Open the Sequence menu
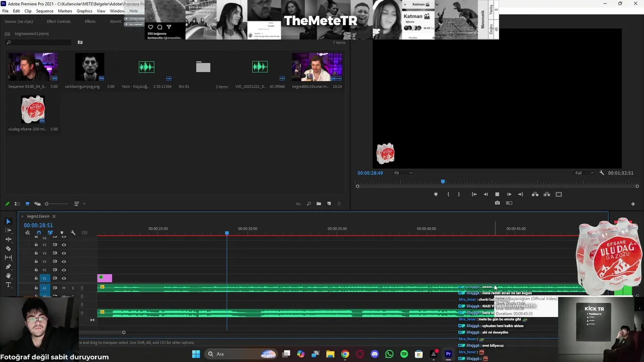The height and width of the screenshot is (362, 644). [44, 11]
